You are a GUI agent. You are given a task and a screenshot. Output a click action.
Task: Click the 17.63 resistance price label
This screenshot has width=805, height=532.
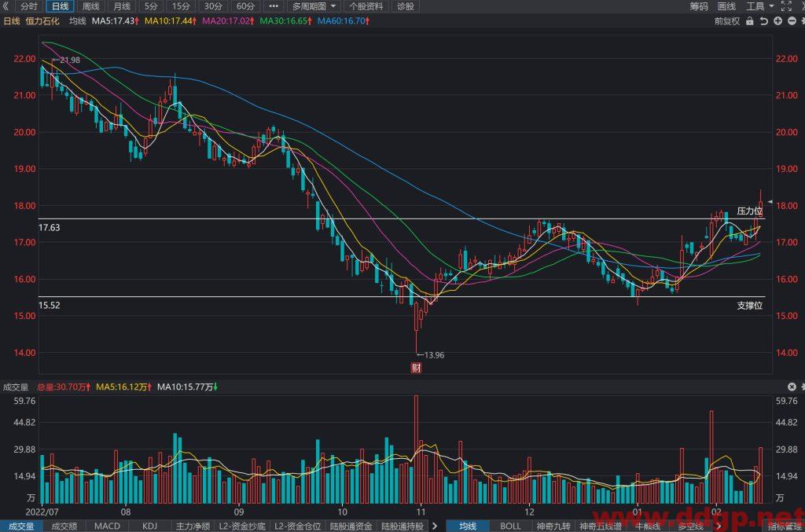pos(50,227)
